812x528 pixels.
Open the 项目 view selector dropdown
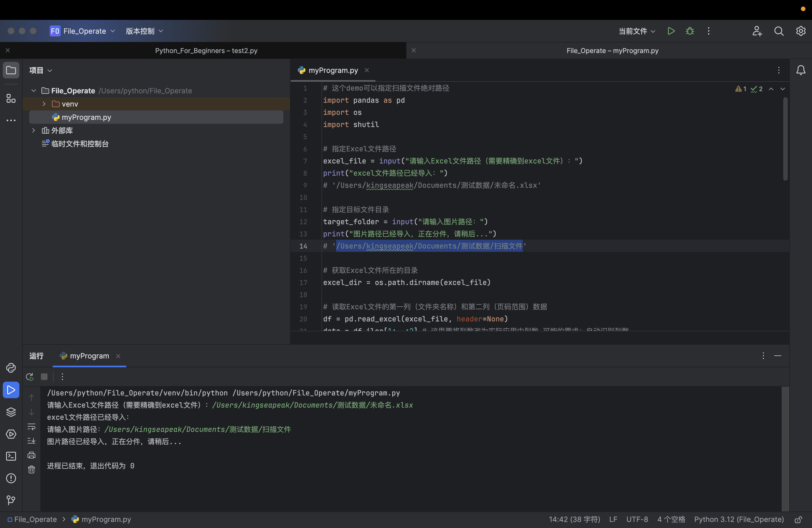click(41, 70)
